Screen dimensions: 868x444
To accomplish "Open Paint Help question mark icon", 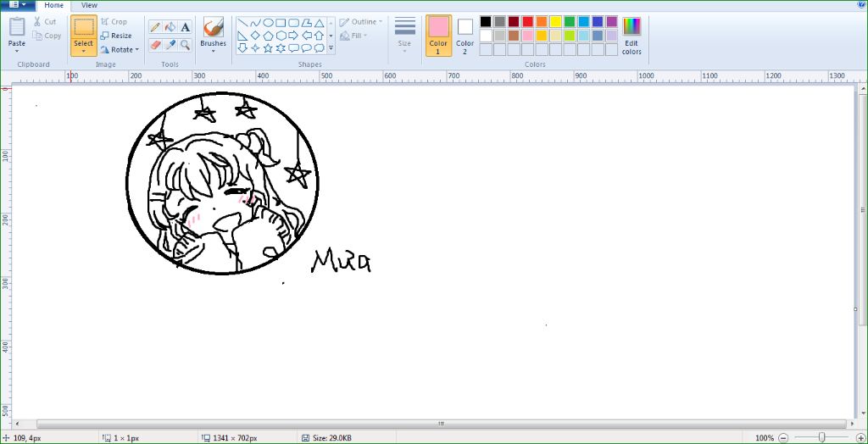I will 861,4.
